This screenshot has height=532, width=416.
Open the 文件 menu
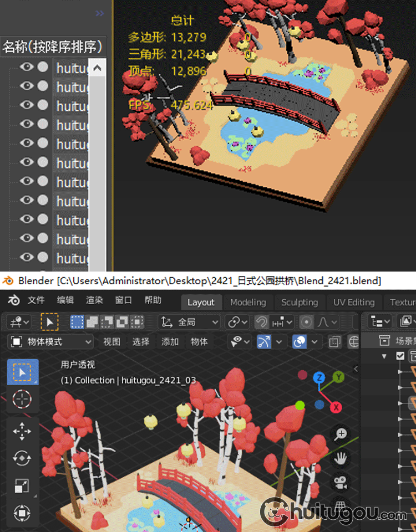pyautogui.click(x=36, y=300)
